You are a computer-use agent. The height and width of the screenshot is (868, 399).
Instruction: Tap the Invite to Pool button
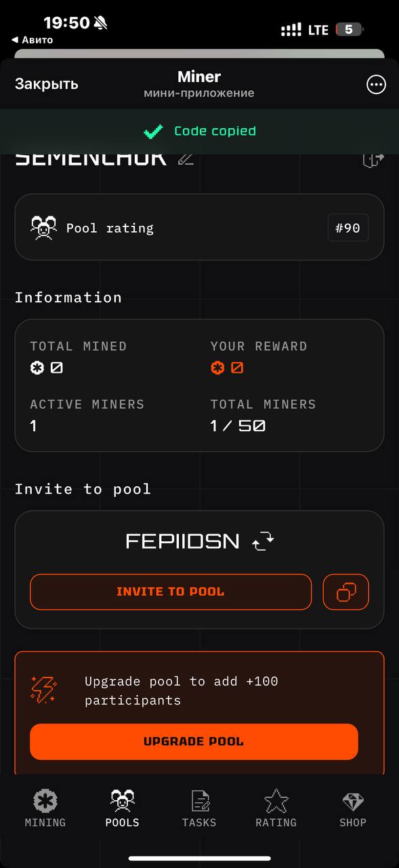pyautogui.click(x=171, y=592)
